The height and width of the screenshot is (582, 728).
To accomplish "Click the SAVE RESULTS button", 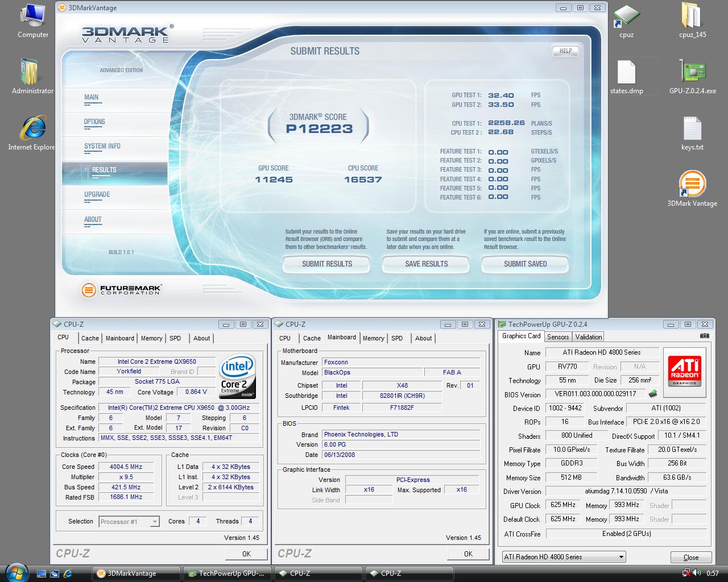I will coord(426,264).
